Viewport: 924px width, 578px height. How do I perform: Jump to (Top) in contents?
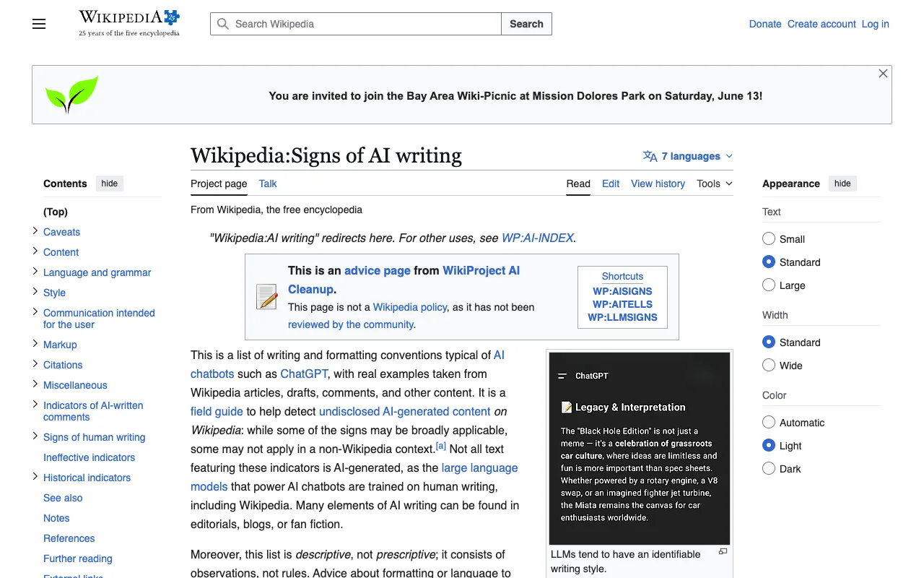[x=56, y=212]
